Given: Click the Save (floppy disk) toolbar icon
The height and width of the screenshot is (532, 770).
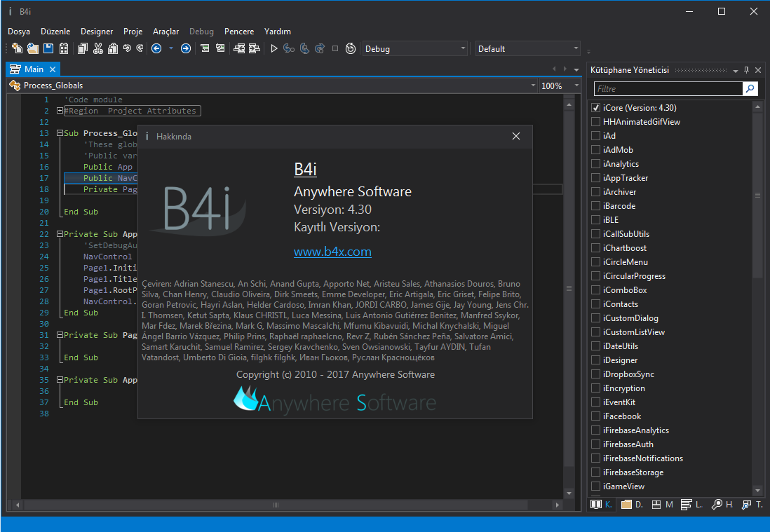Looking at the screenshot, I should [x=48, y=48].
